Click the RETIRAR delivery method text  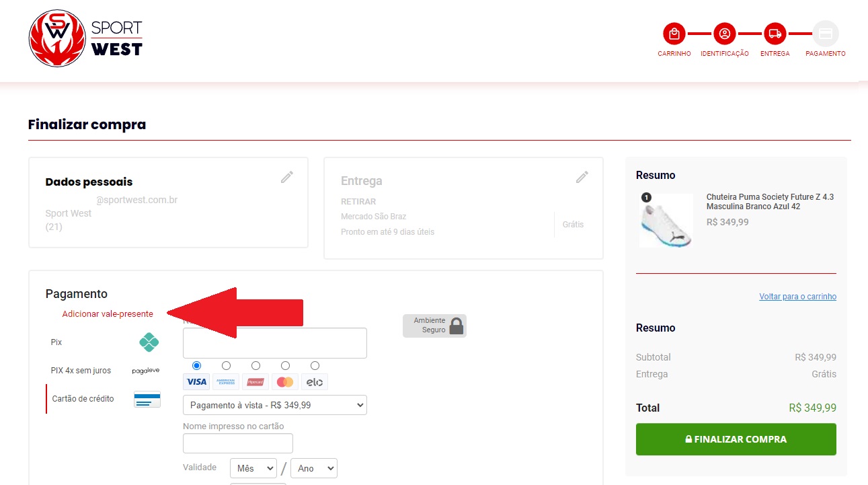358,202
